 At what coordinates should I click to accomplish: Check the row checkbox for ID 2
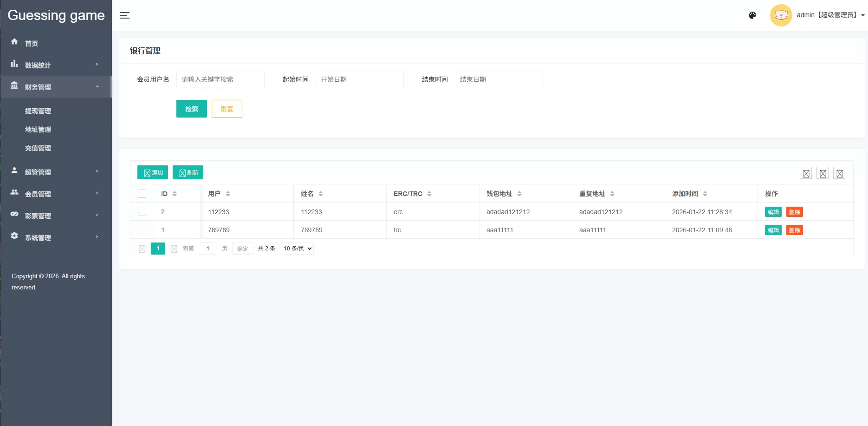142,211
